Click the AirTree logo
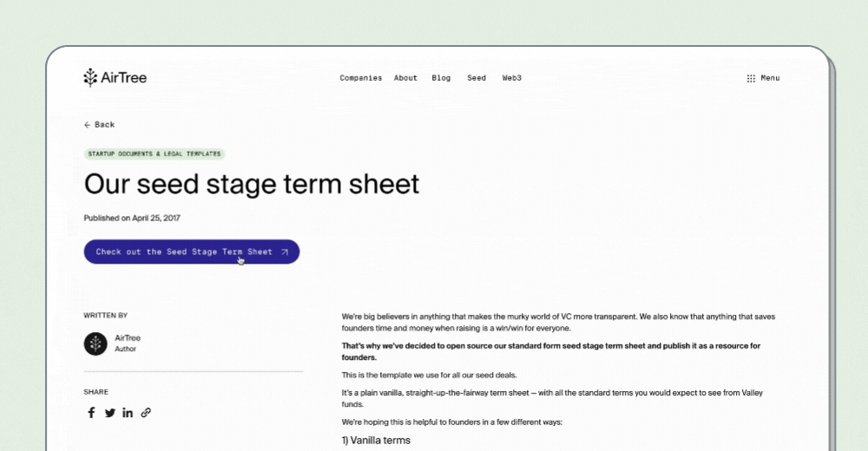 tap(115, 77)
